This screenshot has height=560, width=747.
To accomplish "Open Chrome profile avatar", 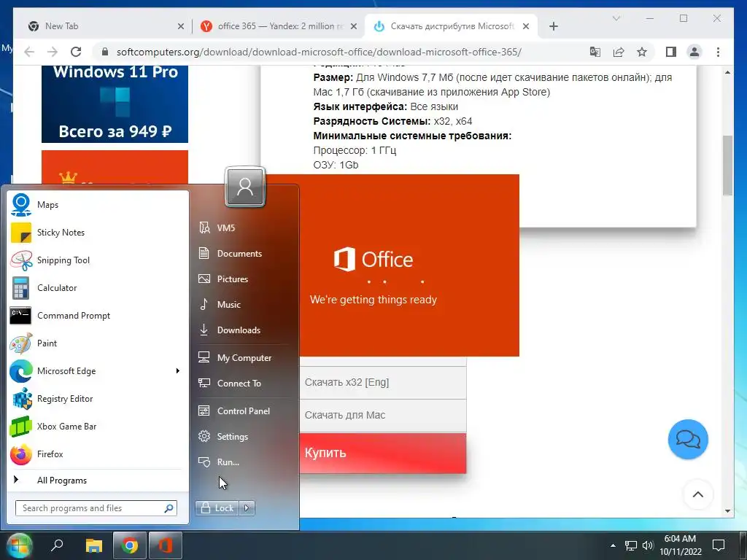I will [694, 52].
